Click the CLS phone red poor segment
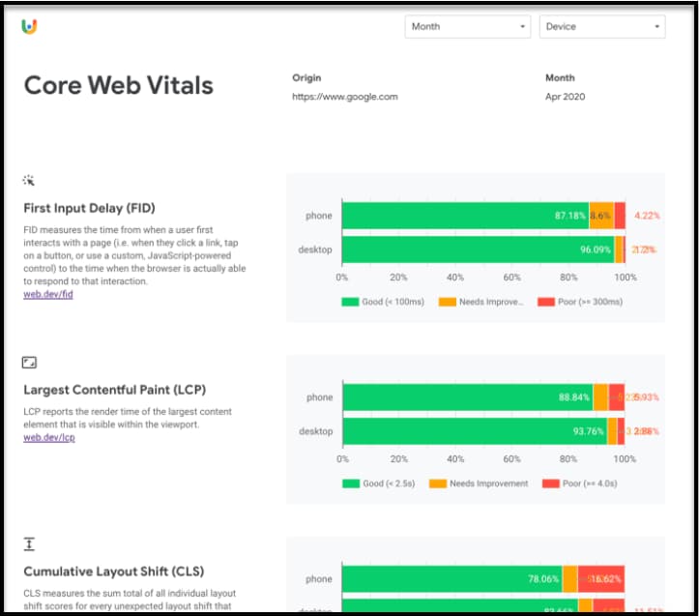Screen dimensions: 699x616 (601, 578)
